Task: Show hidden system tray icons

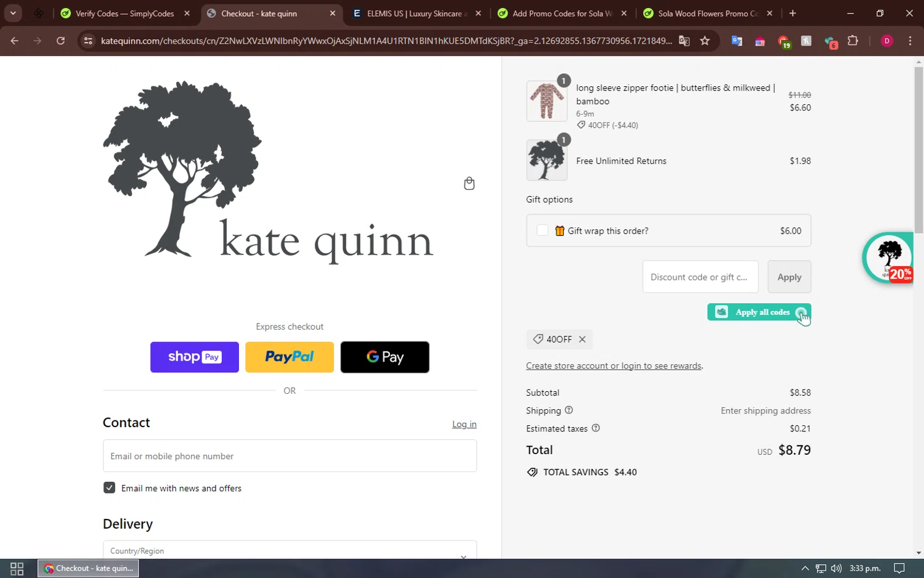Action: (x=804, y=568)
